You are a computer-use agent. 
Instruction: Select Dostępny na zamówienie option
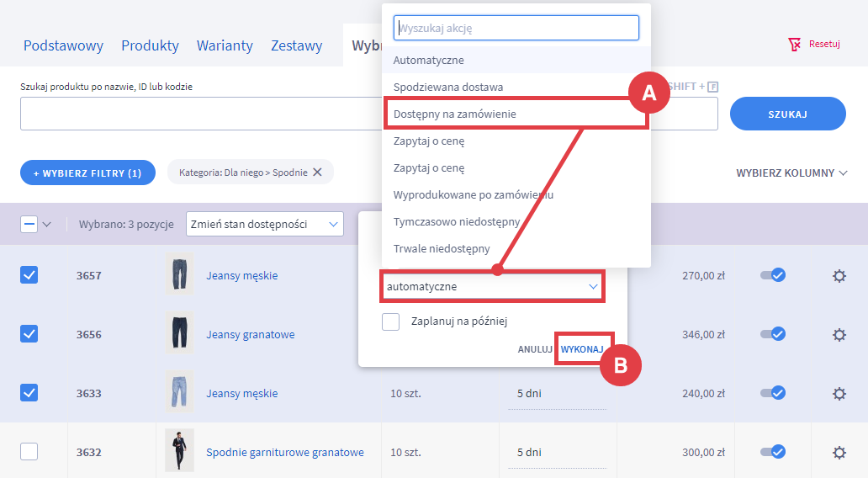click(516, 114)
